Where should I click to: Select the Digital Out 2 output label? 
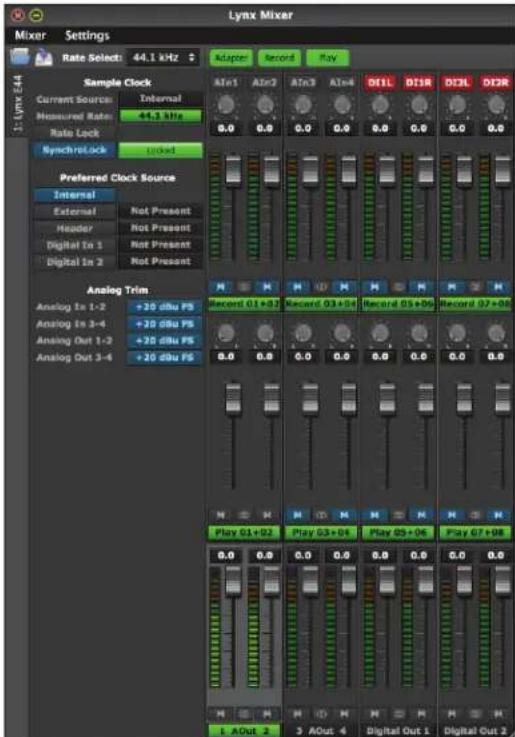[475, 731]
